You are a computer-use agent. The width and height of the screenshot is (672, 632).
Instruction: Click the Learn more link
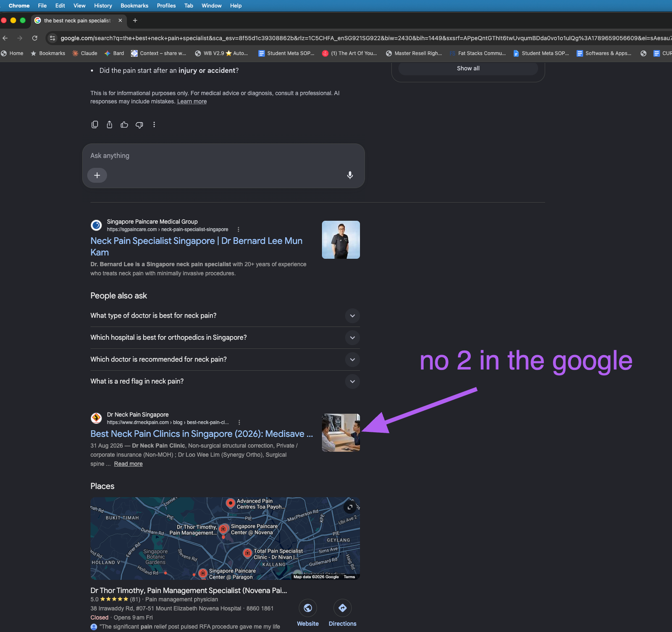point(192,102)
